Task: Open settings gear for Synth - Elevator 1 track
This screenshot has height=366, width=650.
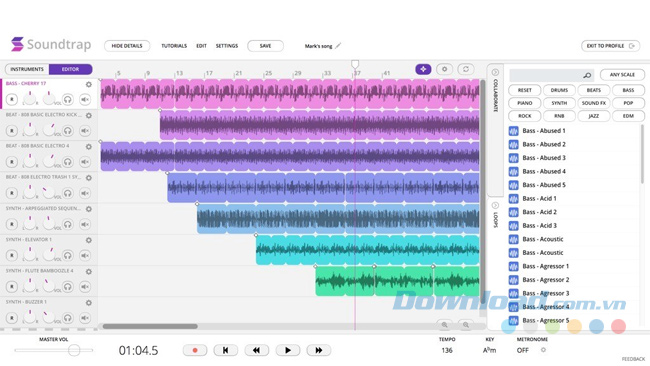Action: coord(89,240)
